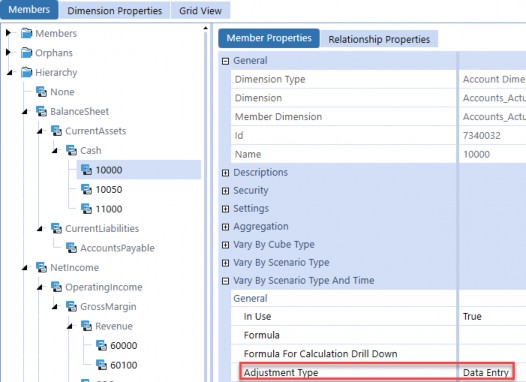526x382 pixels.
Task: Click the CurrentAssets member icon
Action: (x=56, y=130)
